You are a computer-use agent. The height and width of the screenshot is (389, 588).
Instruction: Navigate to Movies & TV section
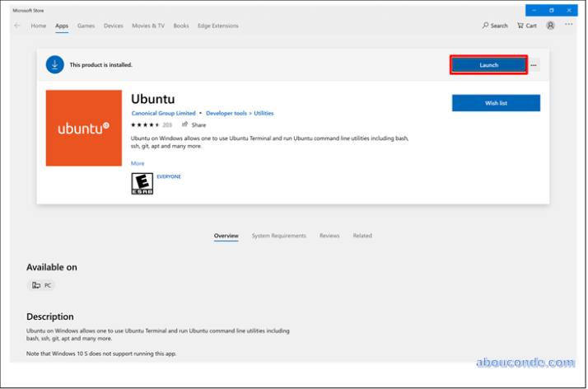[149, 26]
